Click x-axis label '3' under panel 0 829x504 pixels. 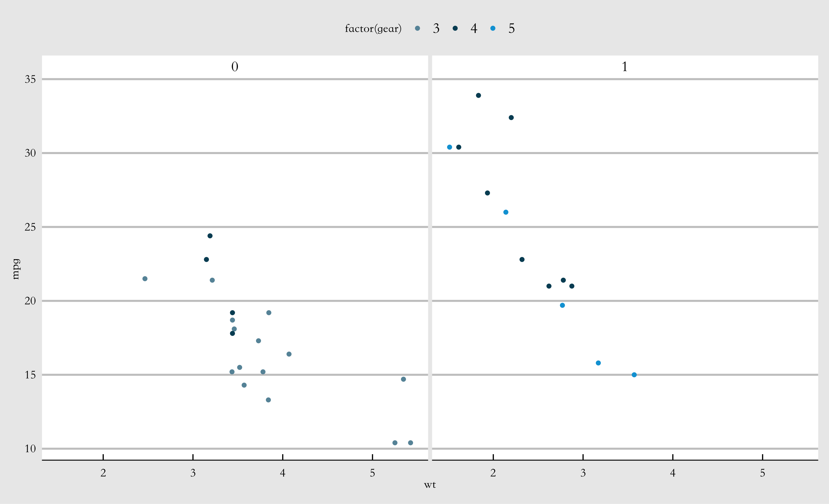(193, 473)
